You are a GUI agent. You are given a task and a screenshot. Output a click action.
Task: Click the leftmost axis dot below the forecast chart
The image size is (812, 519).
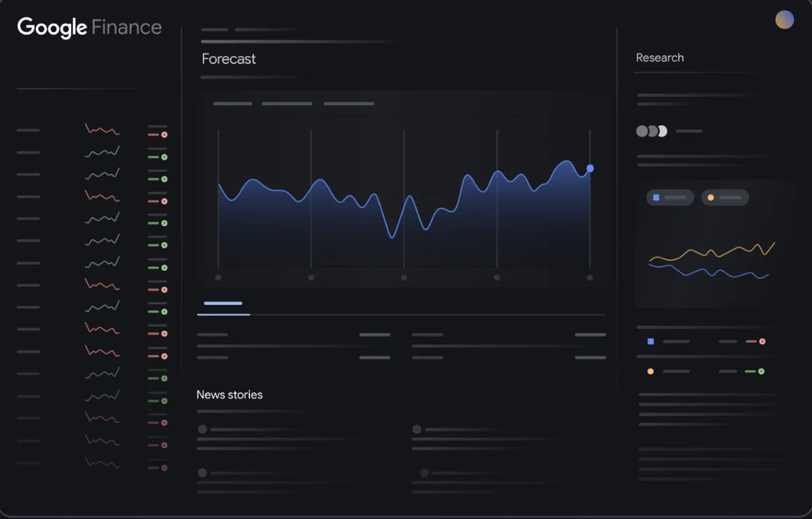coord(218,277)
